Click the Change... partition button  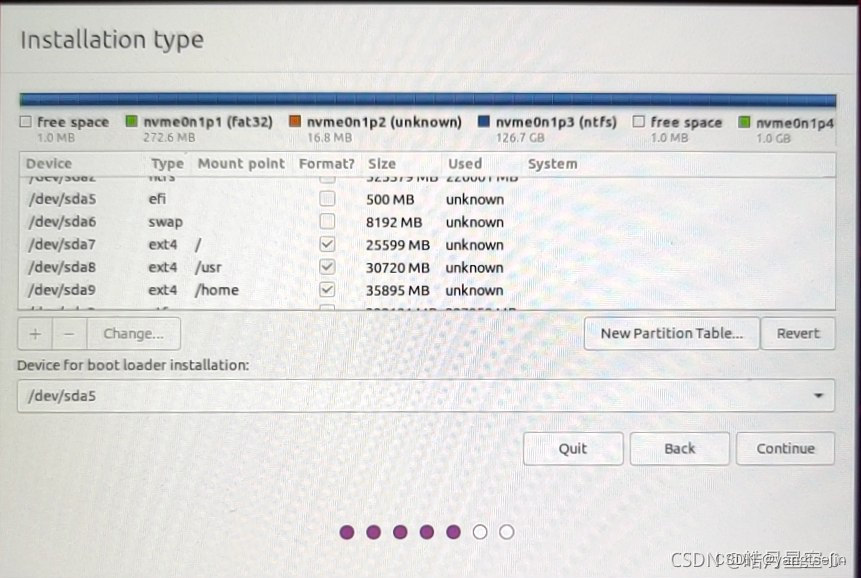pyautogui.click(x=133, y=334)
